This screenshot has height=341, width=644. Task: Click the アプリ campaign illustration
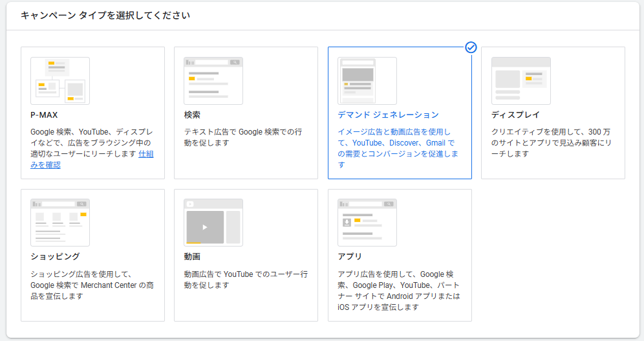point(367,223)
